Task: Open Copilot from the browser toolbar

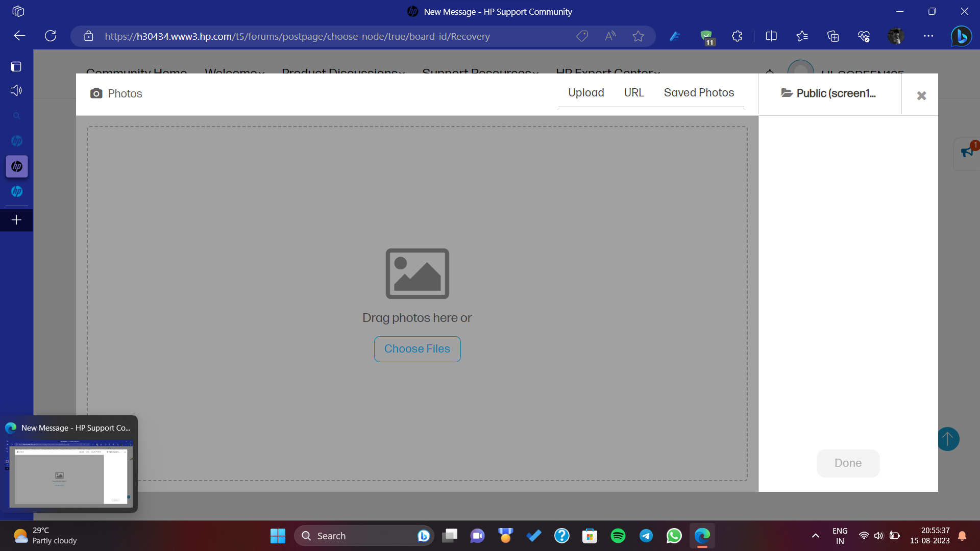Action: pyautogui.click(x=962, y=36)
